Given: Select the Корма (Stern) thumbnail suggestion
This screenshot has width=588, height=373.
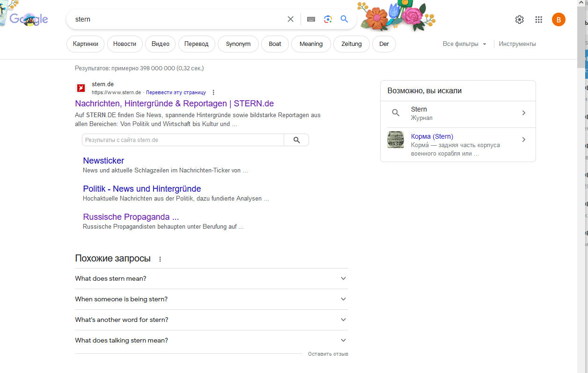Looking at the screenshot, I should click(x=396, y=140).
